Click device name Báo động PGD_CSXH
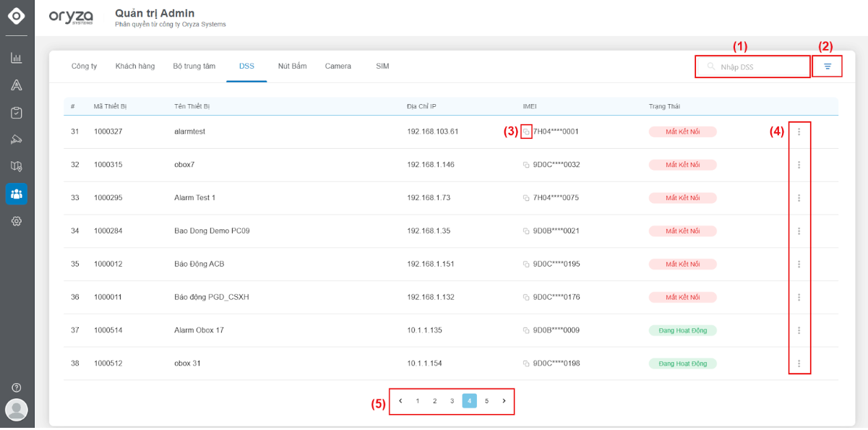This screenshot has height=430, width=868. pos(212,298)
